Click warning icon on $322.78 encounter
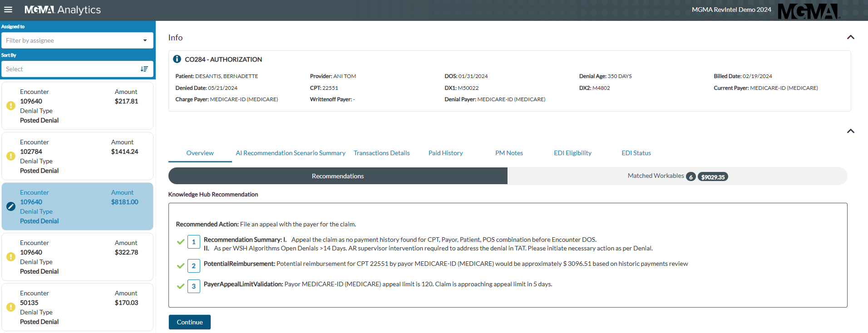This screenshot has height=333, width=868. [x=11, y=257]
